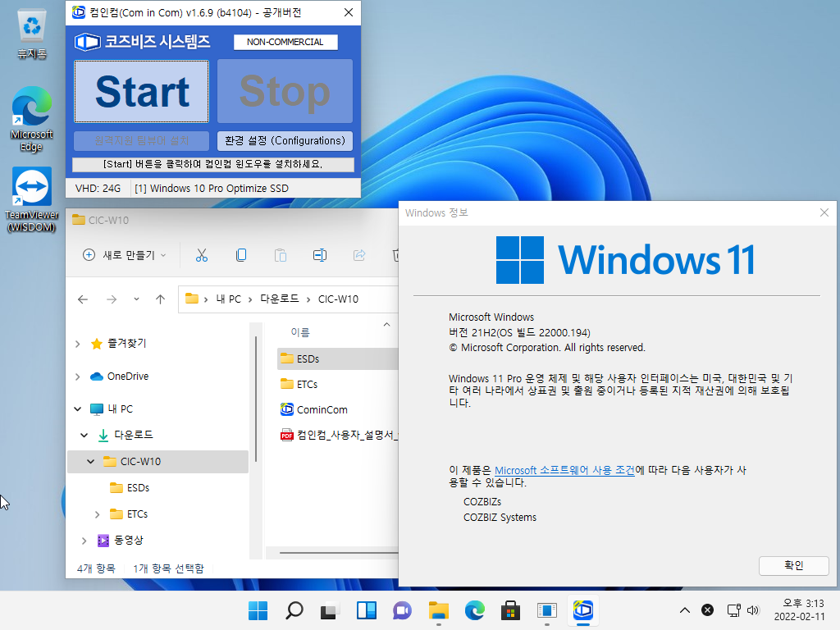This screenshot has height=630, width=840.
Task: Click the 원격지원 팀뷰어 설치 button
Action: pyautogui.click(x=141, y=141)
